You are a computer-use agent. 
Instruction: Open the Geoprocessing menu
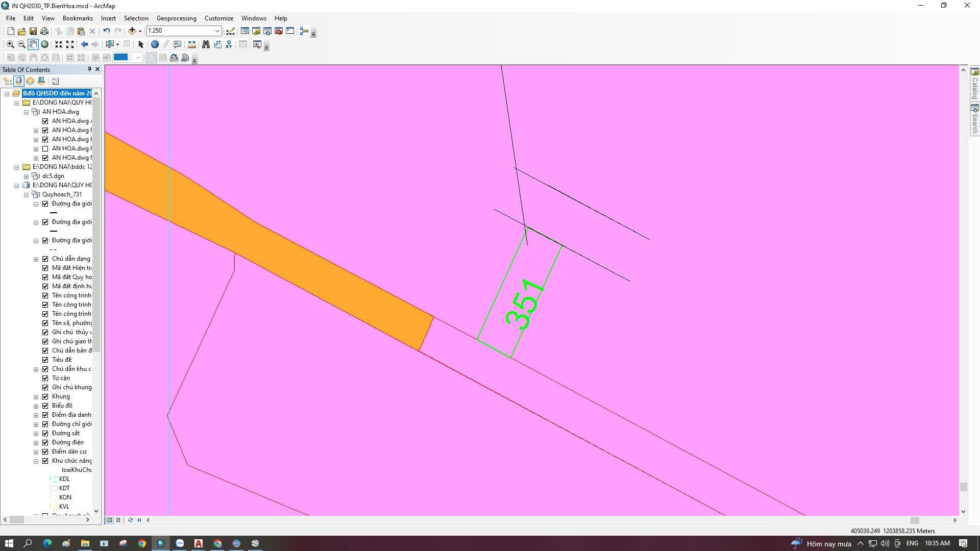pyautogui.click(x=176, y=18)
